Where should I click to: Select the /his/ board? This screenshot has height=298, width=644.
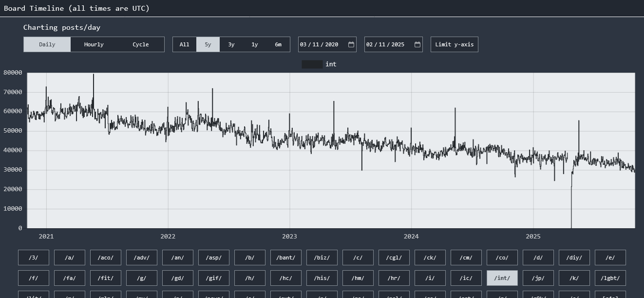322,278
